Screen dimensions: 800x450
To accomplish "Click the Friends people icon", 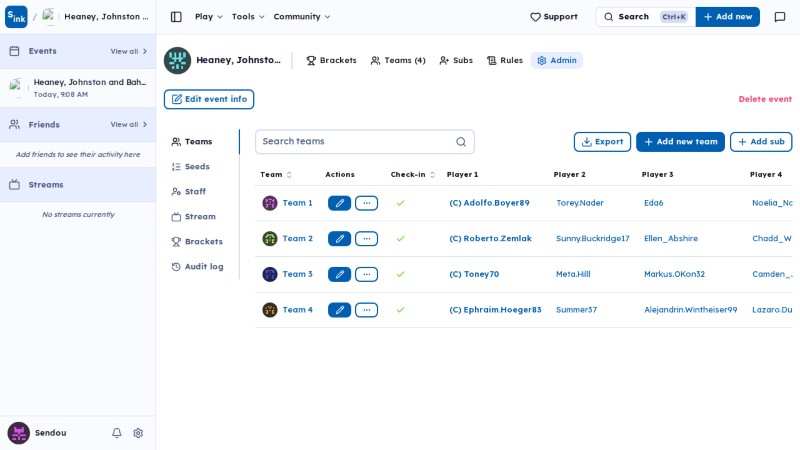I will 14,124.
